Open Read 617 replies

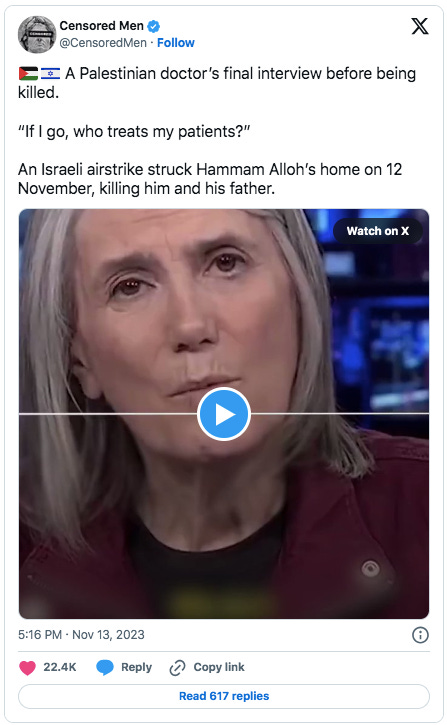pyautogui.click(x=224, y=696)
